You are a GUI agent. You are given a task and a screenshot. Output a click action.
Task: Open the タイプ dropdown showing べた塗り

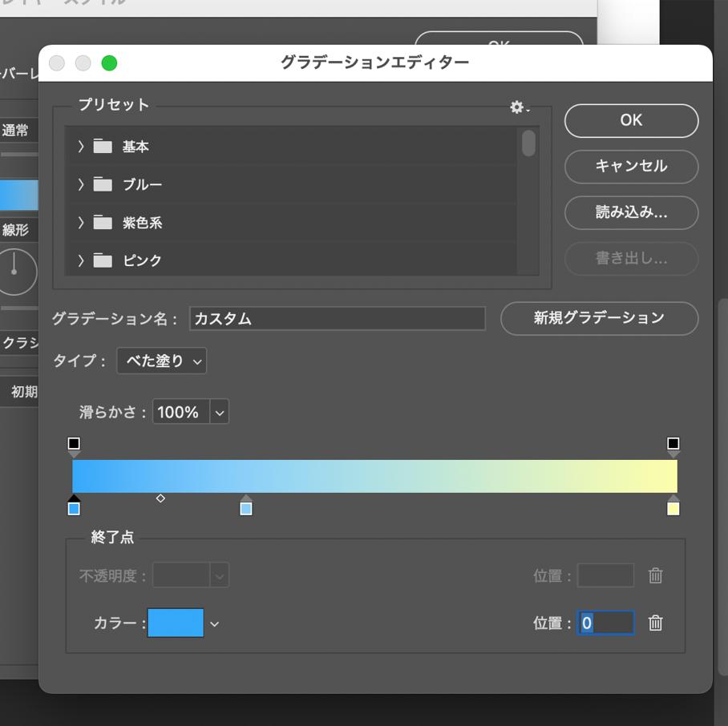click(160, 361)
